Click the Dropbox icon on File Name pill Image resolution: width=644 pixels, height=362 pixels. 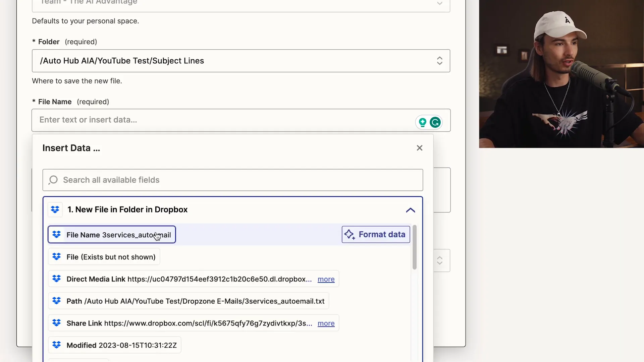pos(57,235)
